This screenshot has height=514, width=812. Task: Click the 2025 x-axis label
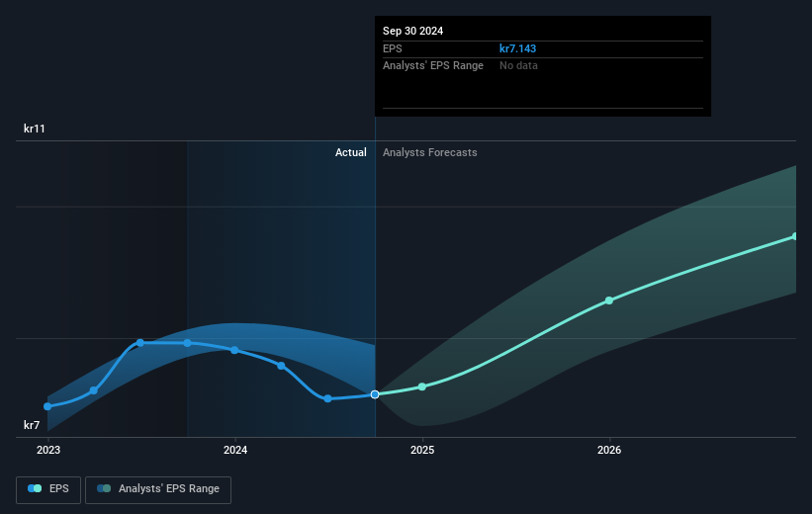422,450
